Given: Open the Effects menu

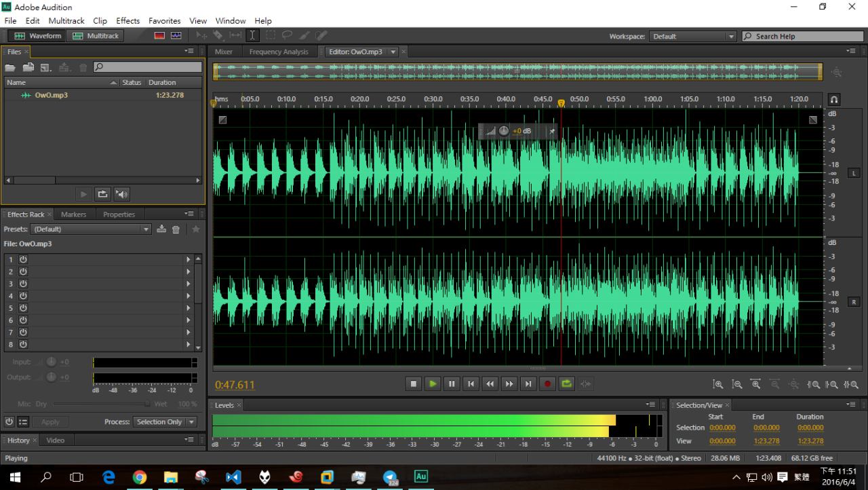Looking at the screenshot, I should (x=127, y=21).
